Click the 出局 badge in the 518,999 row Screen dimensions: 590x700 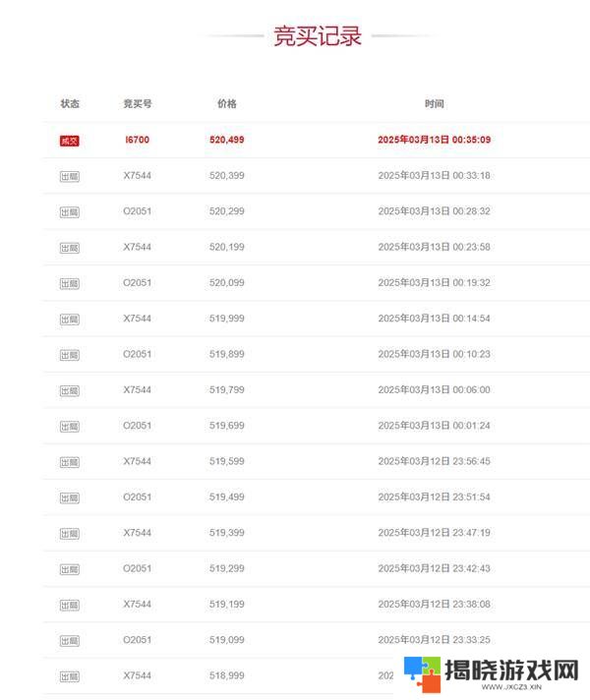69,676
